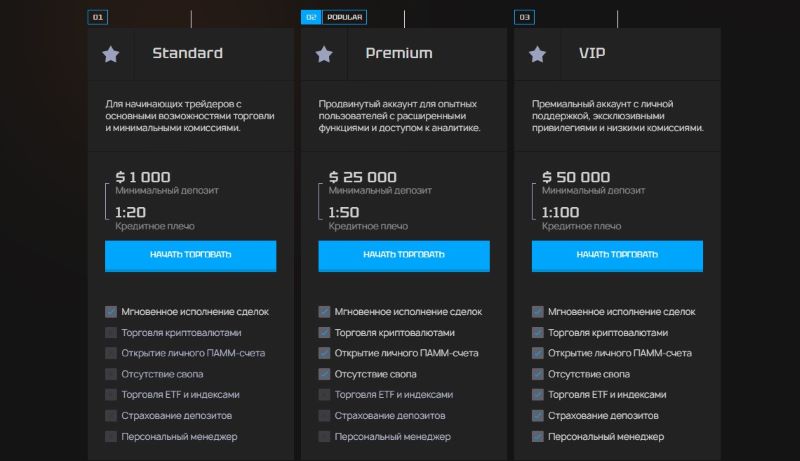Enable Персональный менеджер checkbox under Premium
The height and width of the screenshot is (461, 800).
click(x=324, y=437)
